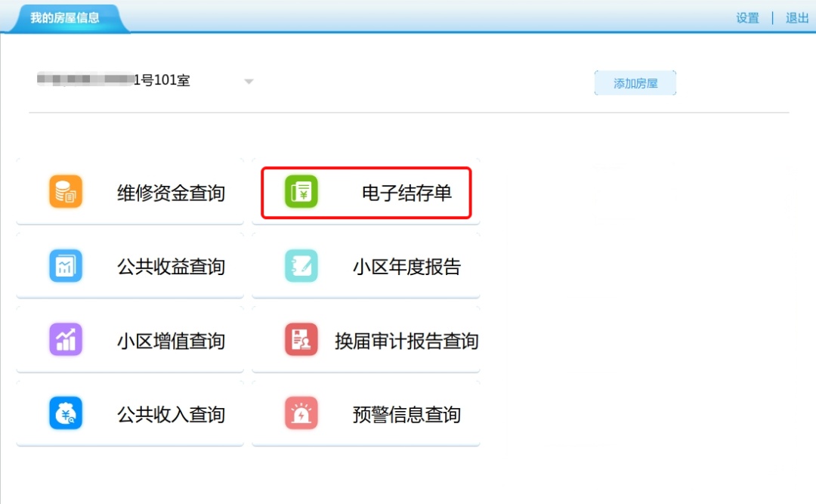
Task: Open the pink 预警信息查询 alarm icon
Action: pos(301,413)
